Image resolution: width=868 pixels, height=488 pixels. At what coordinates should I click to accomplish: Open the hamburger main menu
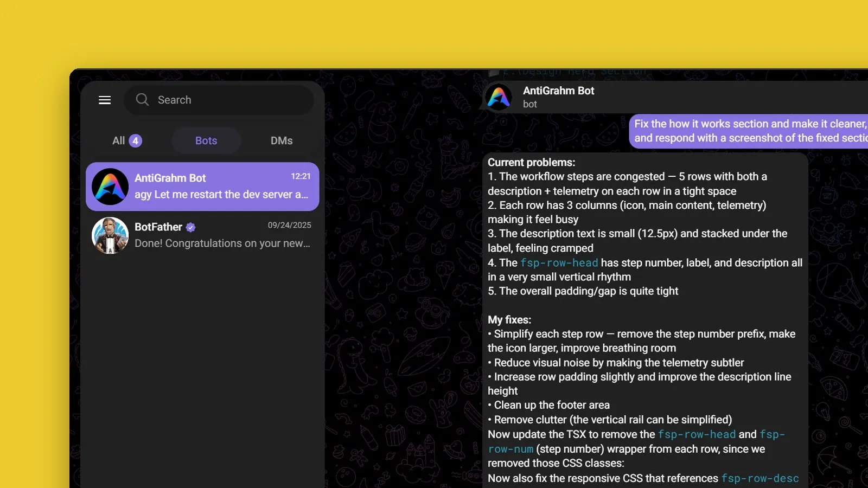pyautogui.click(x=105, y=100)
